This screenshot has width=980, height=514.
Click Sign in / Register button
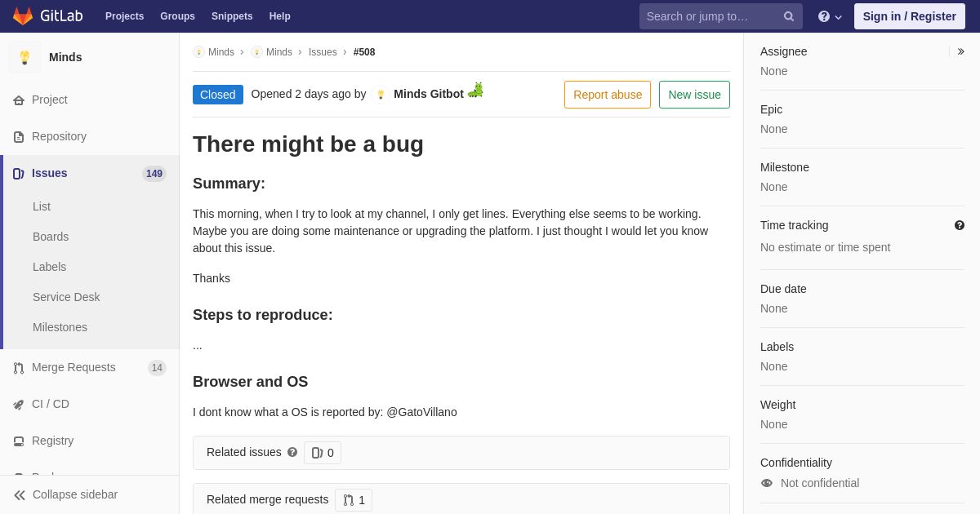(910, 16)
